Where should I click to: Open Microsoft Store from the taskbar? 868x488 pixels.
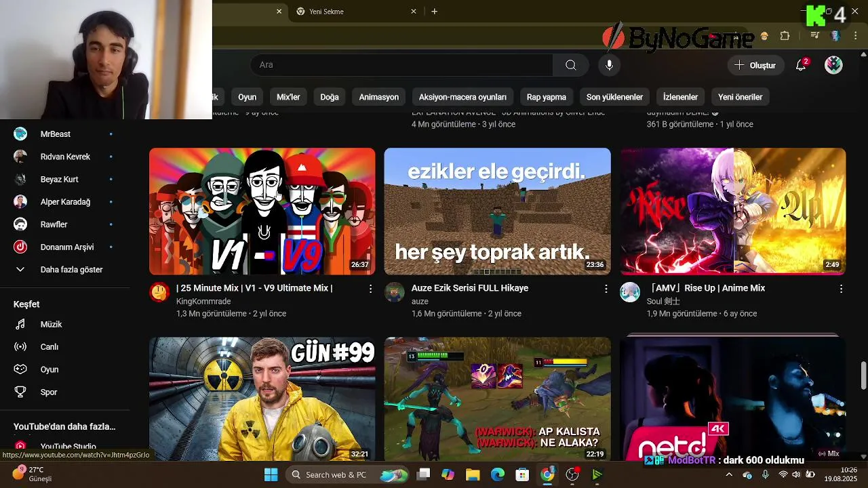pyautogui.click(x=522, y=474)
